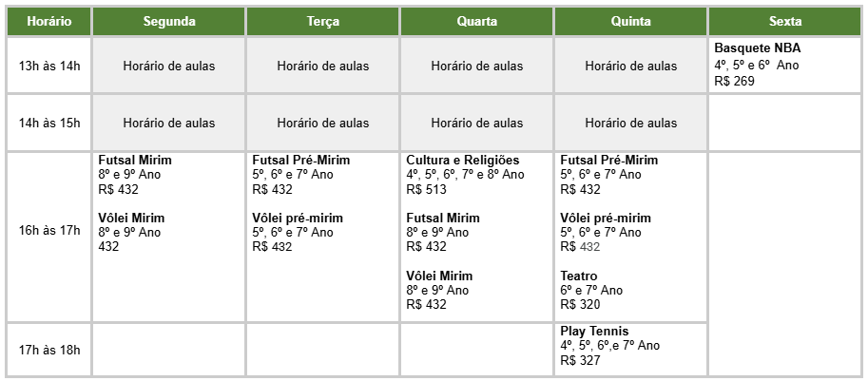Click Vôlei pré-mirim under Quinta
The height and width of the screenshot is (381, 868).
(606, 218)
